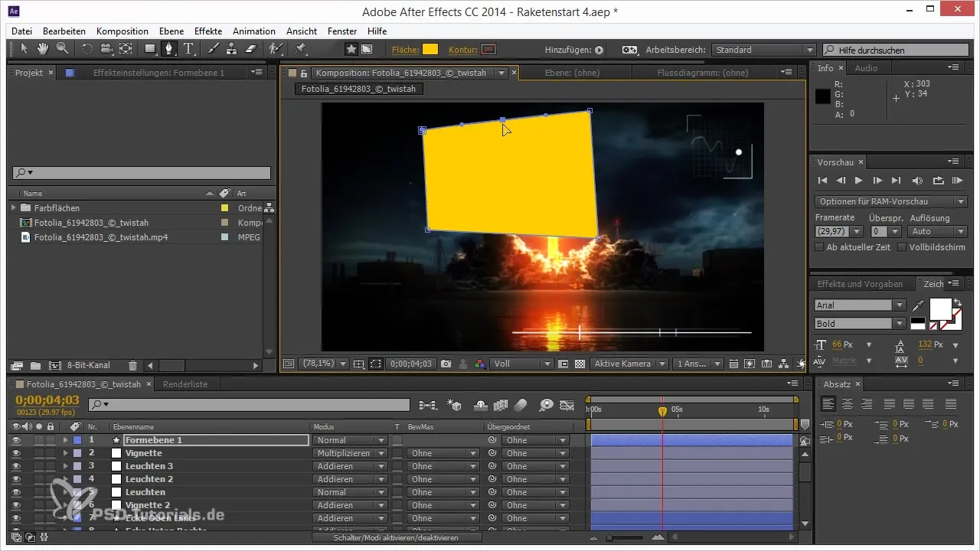Hide the Formebene 1 layer
This screenshot has width=980, height=551.
(x=15, y=440)
